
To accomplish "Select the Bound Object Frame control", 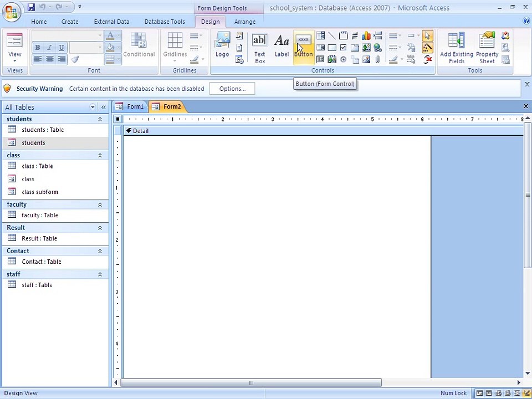I will coord(332,60).
